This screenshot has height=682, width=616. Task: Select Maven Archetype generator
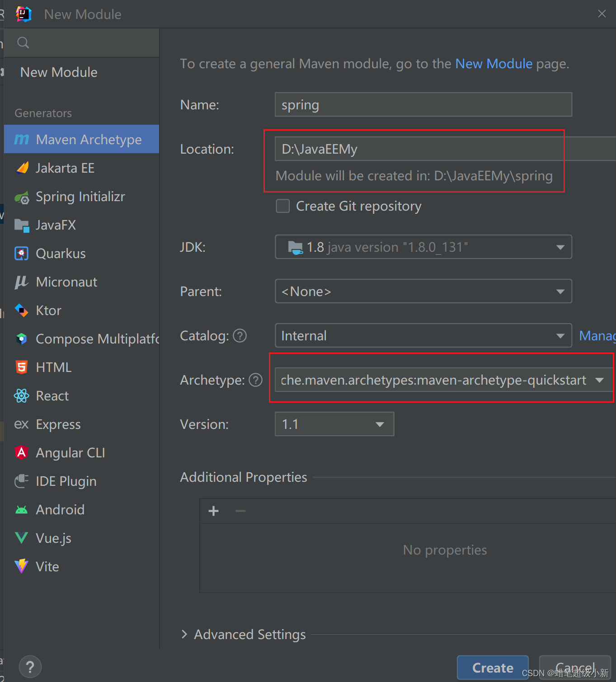click(x=82, y=139)
